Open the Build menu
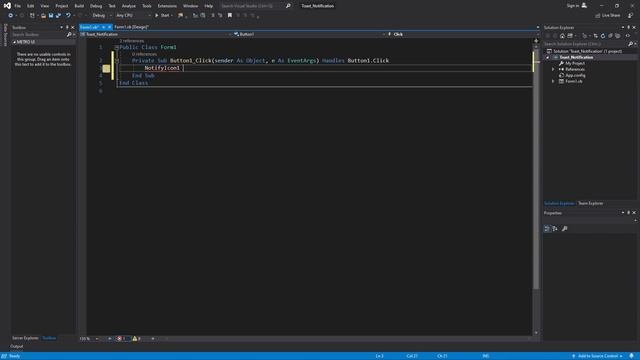The height and width of the screenshot is (360, 640). click(79, 6)
